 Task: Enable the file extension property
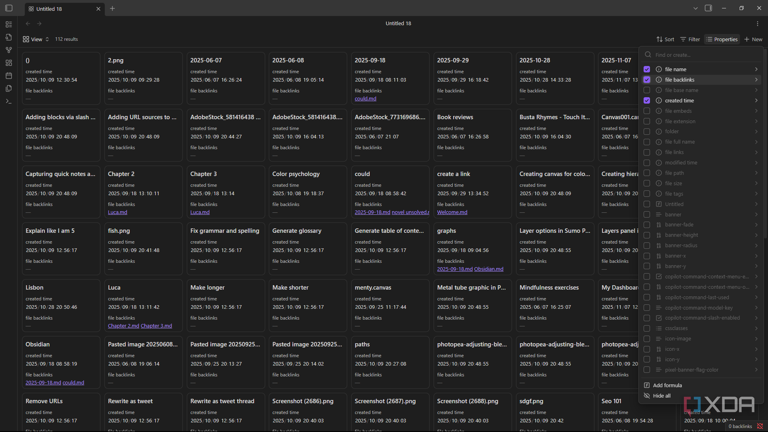647,121
